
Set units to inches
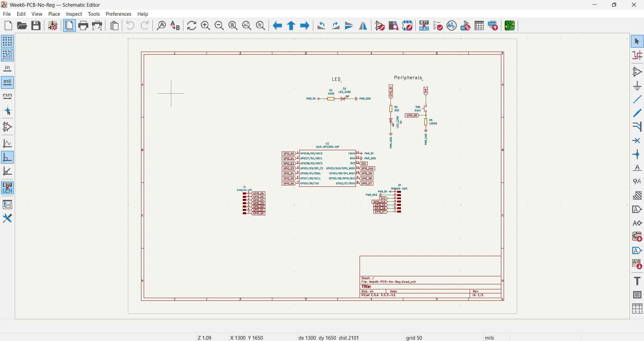7,69
